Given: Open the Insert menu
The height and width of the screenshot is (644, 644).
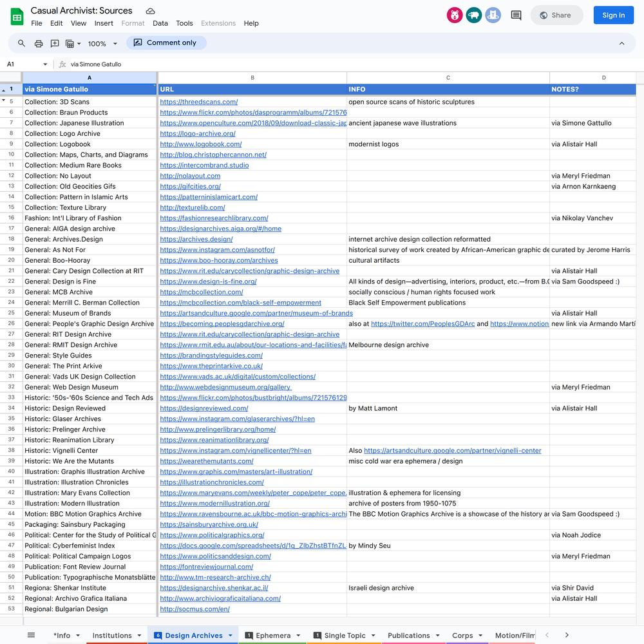Looking at the screenshot, I should coord(104,23).
